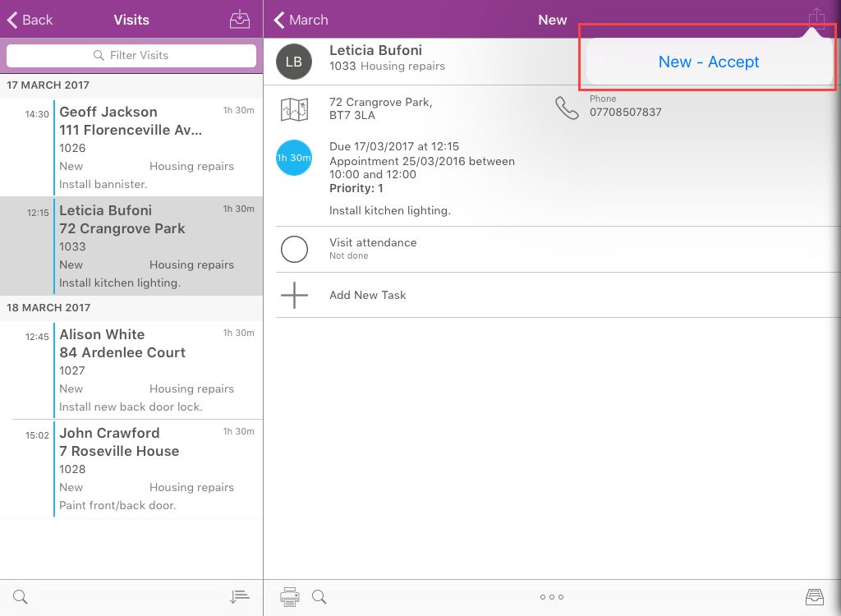Viewport: 841px width, 616px height.
Task: Tap the blue 1h 30m duration circle
Action: point(294,158)
